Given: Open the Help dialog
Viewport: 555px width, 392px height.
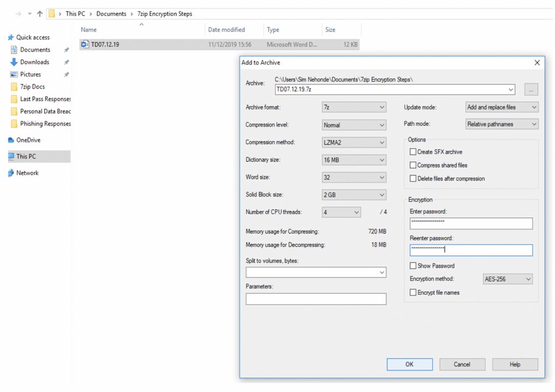Looking at the screenshot, I should (514, 364).
